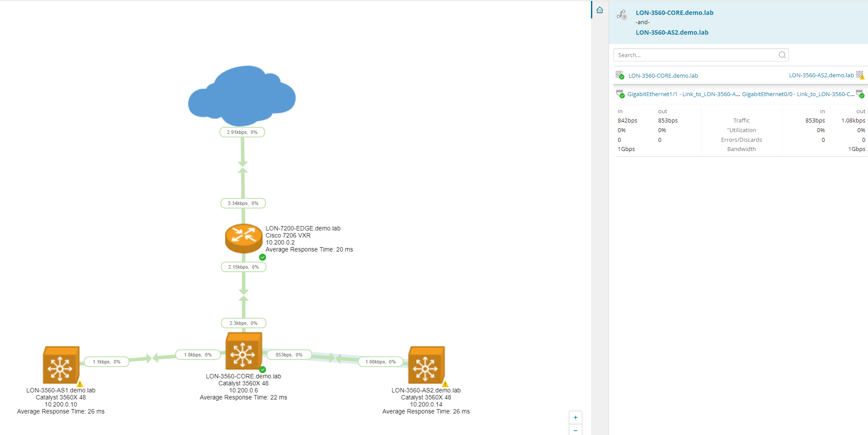The image size is (868, 435).
Task: Open LON-3560-AS2.demo.lab link below search
Action: 821,75
